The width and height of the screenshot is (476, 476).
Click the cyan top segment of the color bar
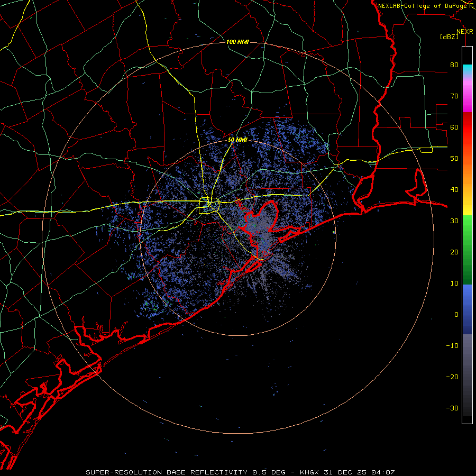[x=467, y=70]
